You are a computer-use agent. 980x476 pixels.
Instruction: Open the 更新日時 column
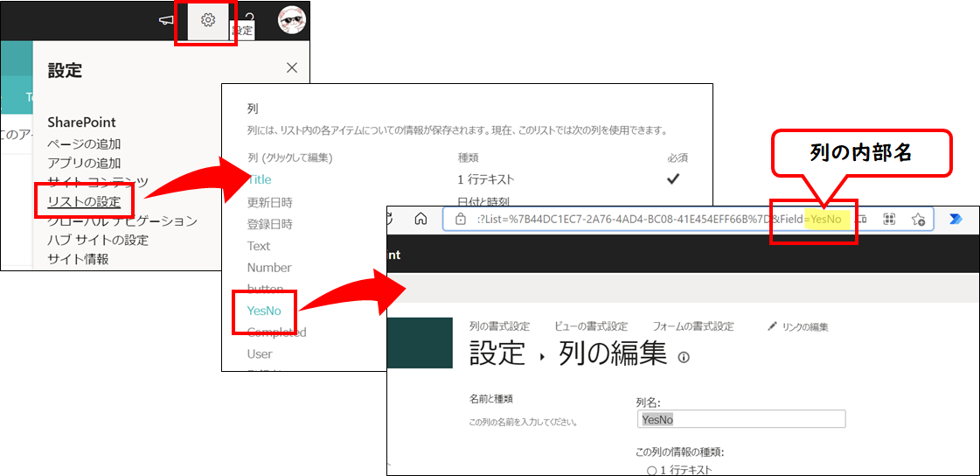pos(270,202)
